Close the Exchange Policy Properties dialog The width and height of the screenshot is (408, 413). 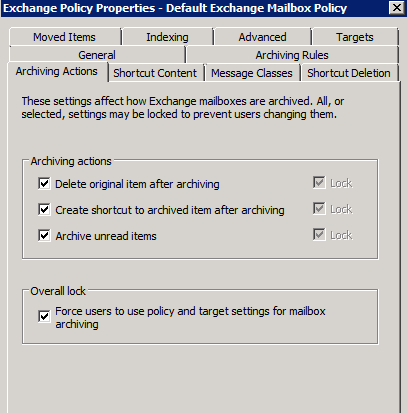[x=397, y=7]
